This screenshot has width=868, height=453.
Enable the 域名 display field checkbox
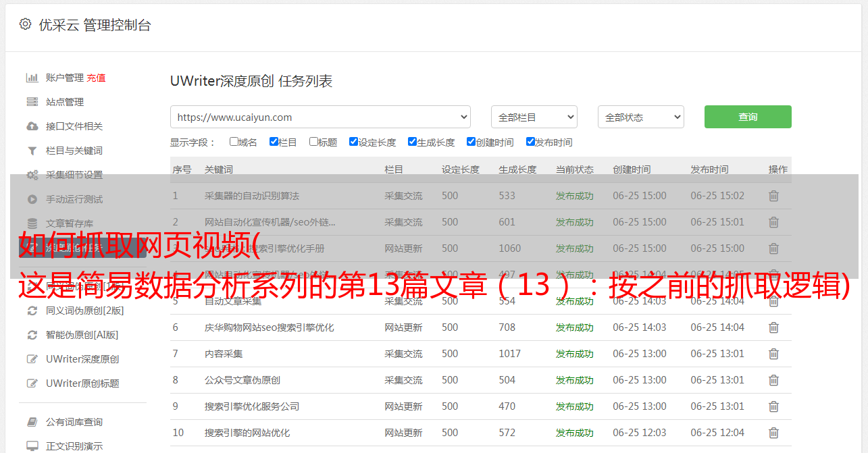pyautogui.click(x=234, y=142)
